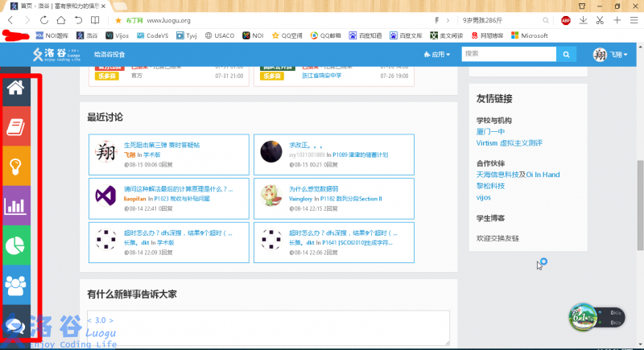Click the red book icon in sidebar
This screenshot has height=350, width=644.
pos(16,126)
